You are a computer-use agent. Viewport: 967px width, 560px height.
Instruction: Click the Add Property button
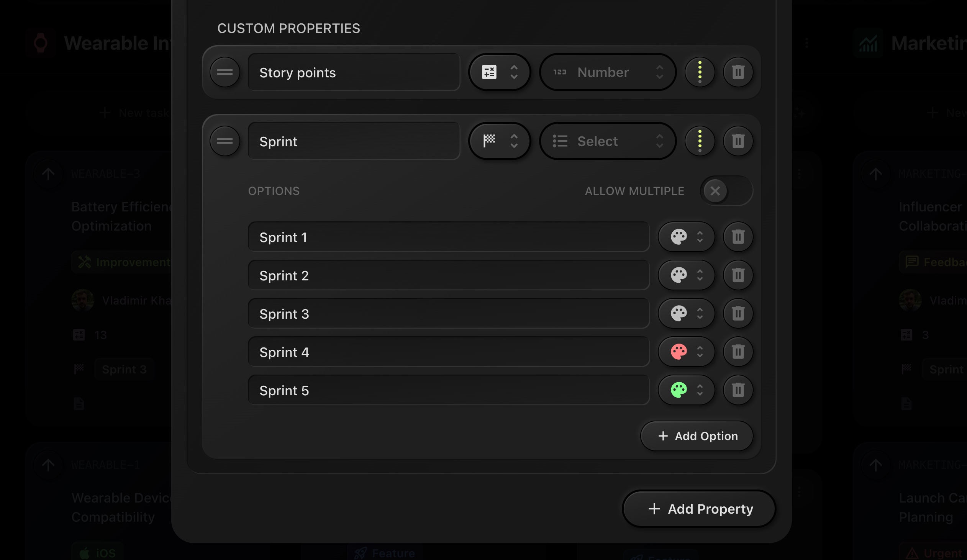pos(699,509)
